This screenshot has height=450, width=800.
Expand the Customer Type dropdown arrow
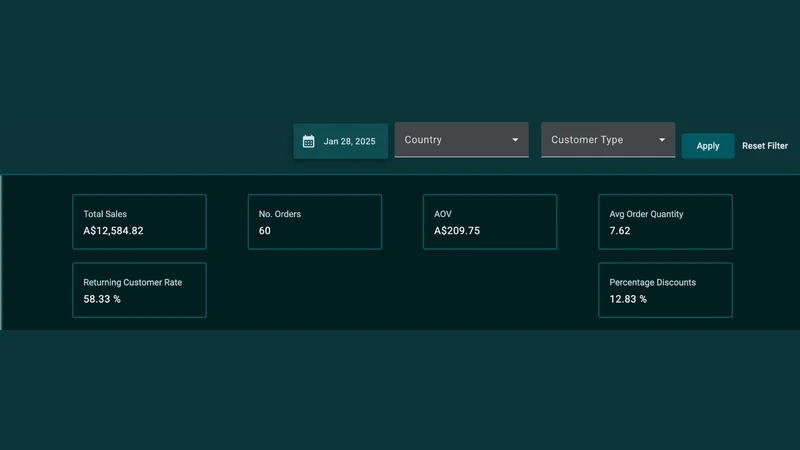coord(662,140)
